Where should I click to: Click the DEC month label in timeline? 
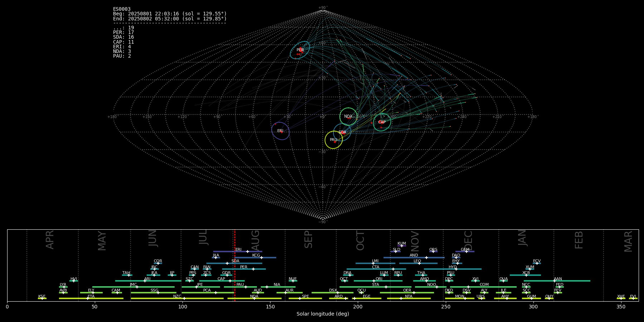tap(468, 240)
